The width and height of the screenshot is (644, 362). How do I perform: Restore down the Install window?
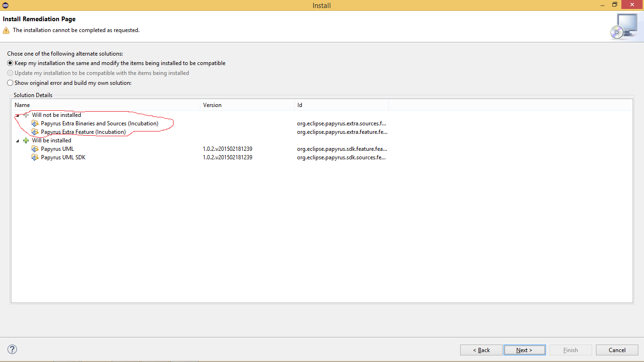coord(614,5)
